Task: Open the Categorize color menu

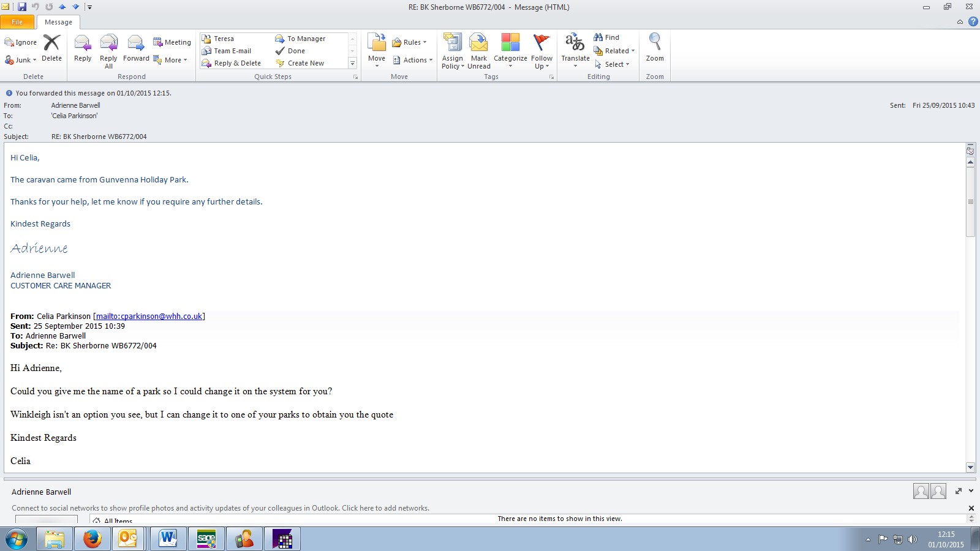Action: [x=510, y=51]
